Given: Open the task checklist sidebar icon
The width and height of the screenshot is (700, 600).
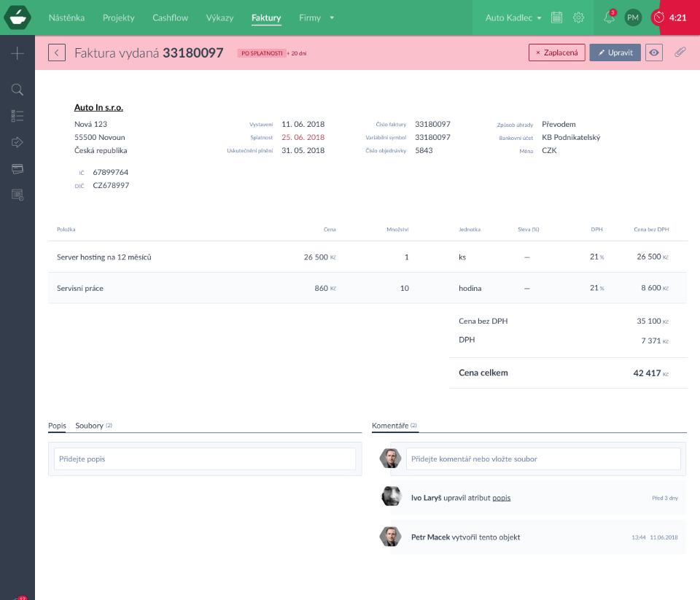Looking at the screenshot, I should [x=17, y=116].
